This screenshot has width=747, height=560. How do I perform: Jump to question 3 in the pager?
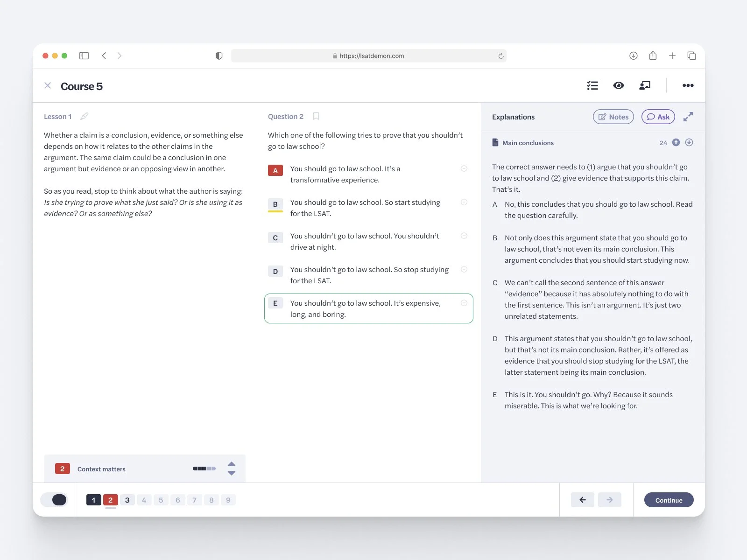pos(127,500)
